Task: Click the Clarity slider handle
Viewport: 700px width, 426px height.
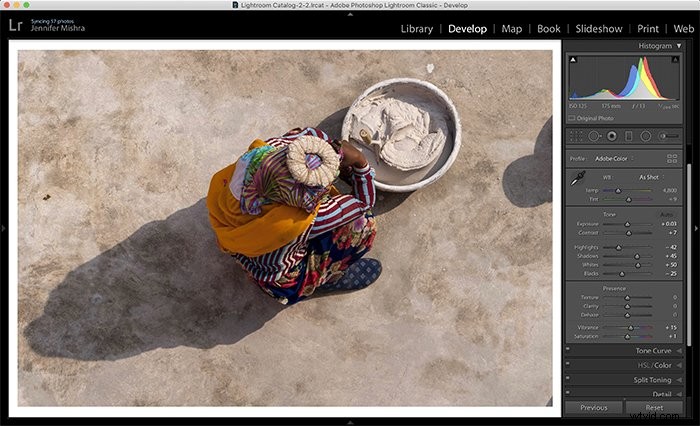Action: 627,306
